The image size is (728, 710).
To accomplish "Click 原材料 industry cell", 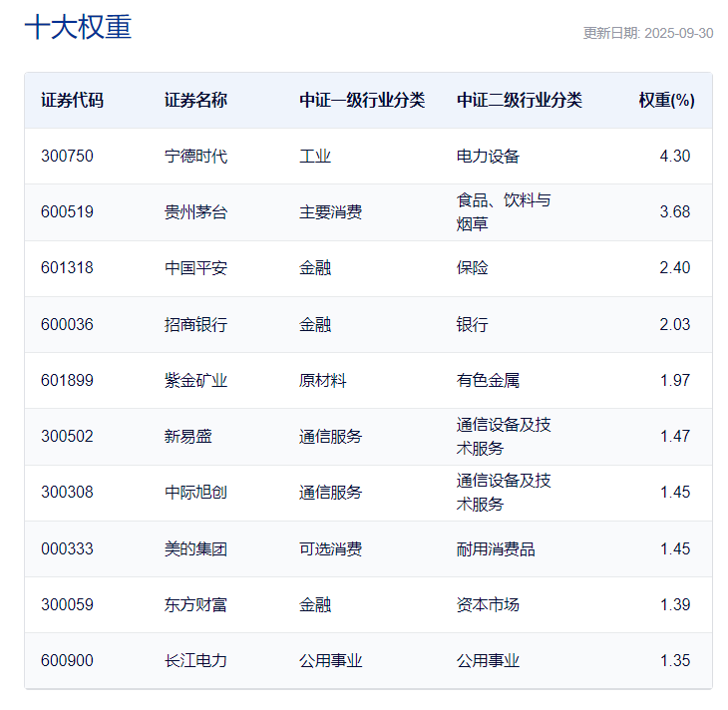I will pos(323,380).
